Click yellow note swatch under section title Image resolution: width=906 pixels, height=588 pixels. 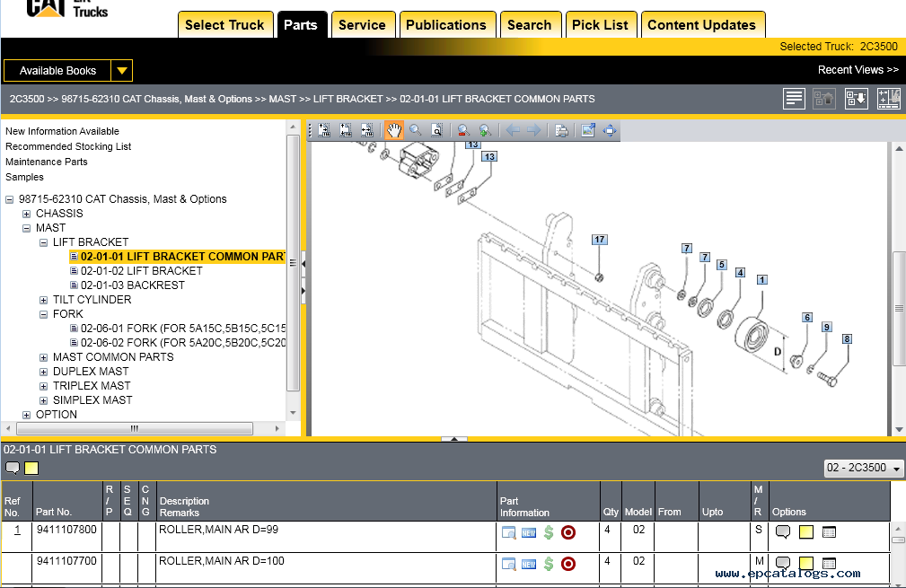31,468
